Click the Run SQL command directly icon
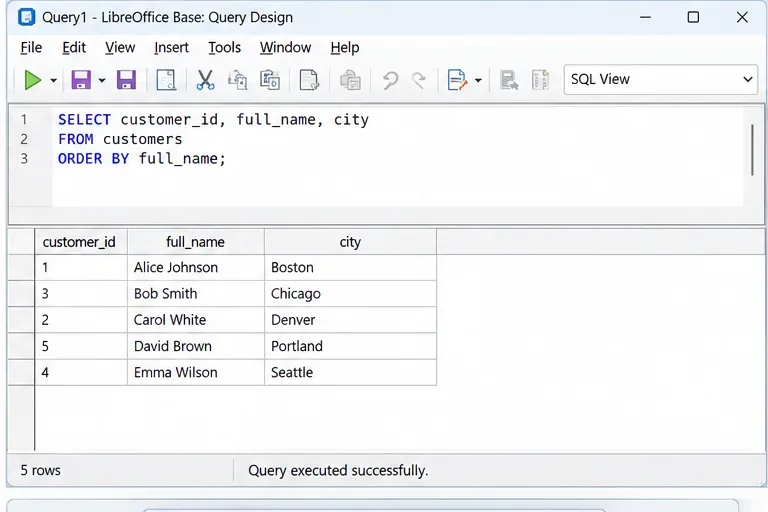Viewport: 768px width, 512px height. click(456, 80)
